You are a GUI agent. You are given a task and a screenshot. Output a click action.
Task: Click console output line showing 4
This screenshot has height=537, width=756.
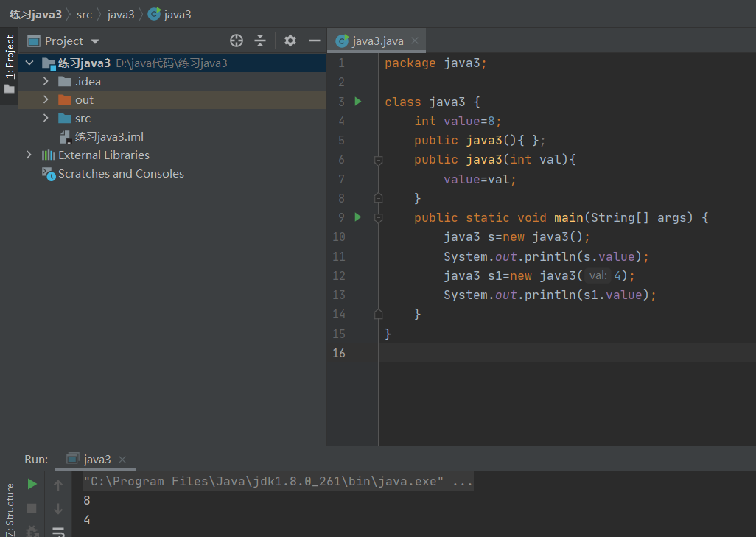point(87,519)
